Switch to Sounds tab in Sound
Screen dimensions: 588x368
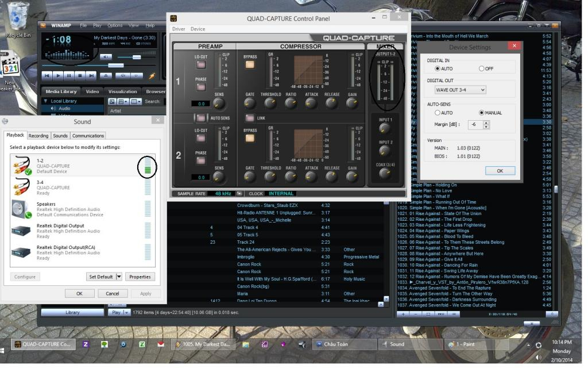60,136
